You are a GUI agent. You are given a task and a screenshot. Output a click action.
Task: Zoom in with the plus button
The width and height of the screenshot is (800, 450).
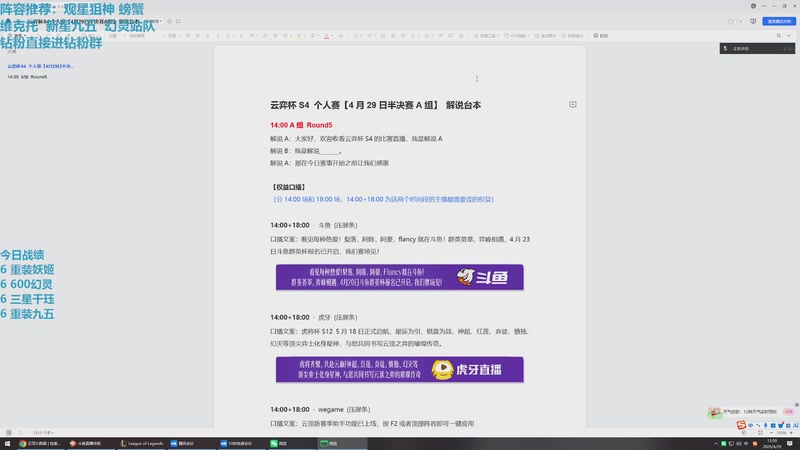791,433
